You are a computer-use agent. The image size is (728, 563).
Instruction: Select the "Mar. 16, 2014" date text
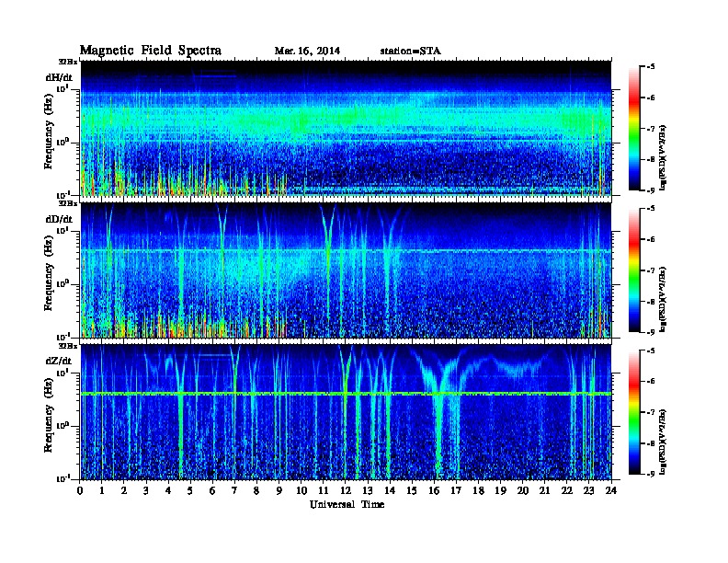307,52
